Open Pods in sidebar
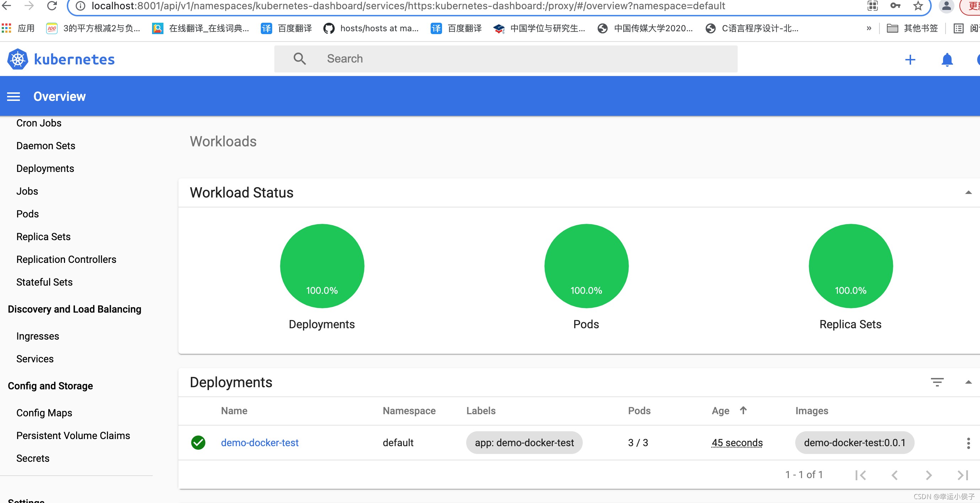 [27, 214]
